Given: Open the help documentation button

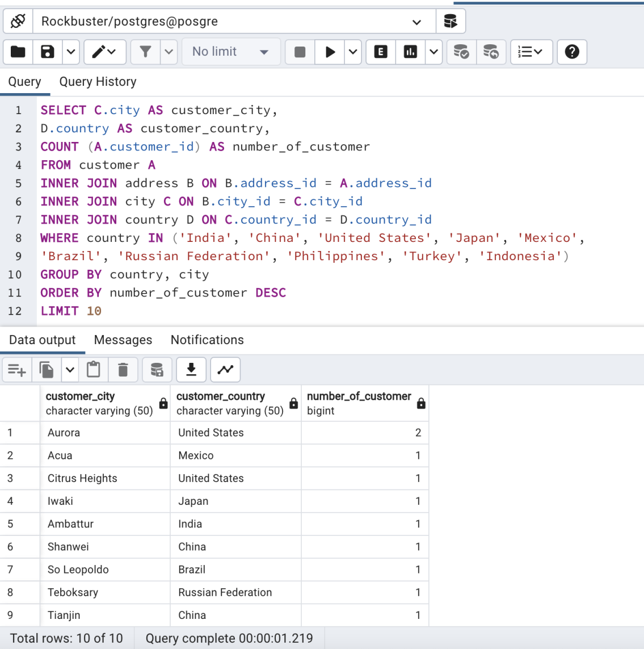Looking at the screenshot, I should pyautogui.click(x=571, y=52).
